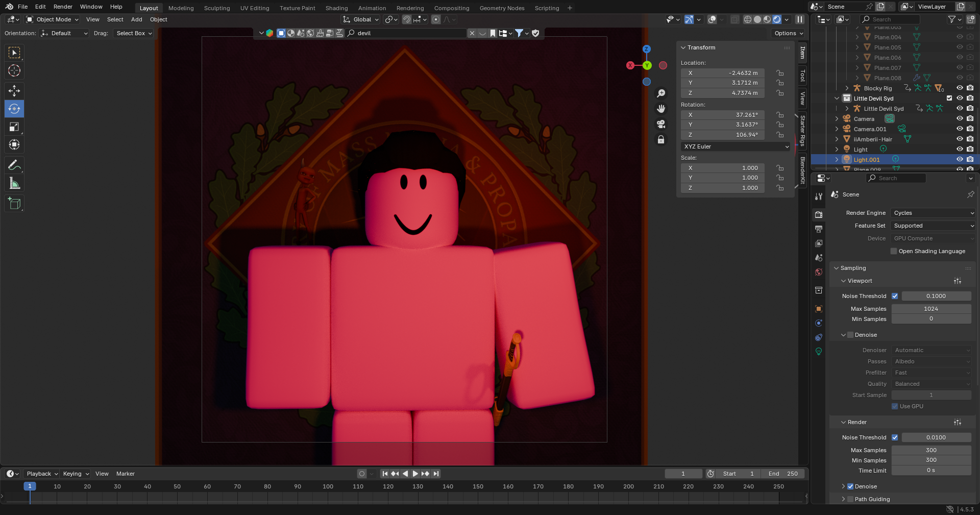Click the render Max Samples field
The image size is (980, 515).
pyautogui.click(x=931, y=450)
